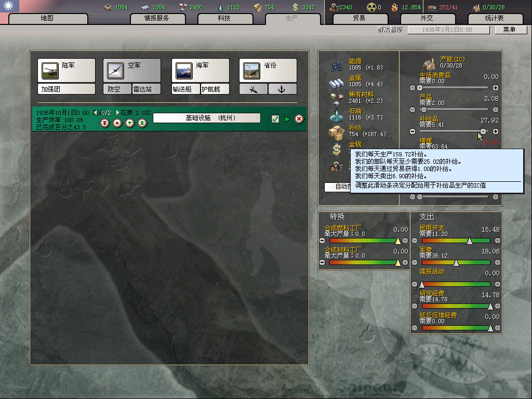Click the 金钱 dollar icon in panel
The width and height of the screenshot is (532, 399).
336,149
